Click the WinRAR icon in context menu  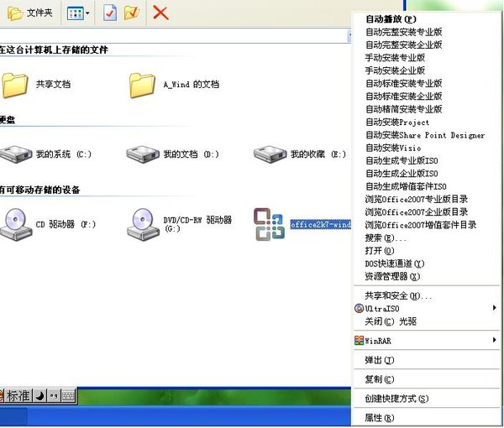point(359,341)
